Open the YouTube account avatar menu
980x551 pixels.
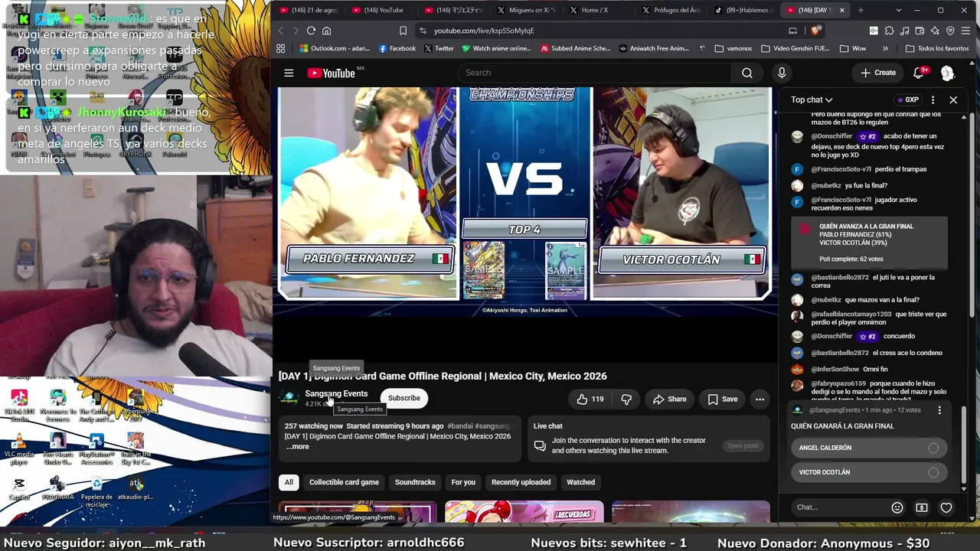947,73
